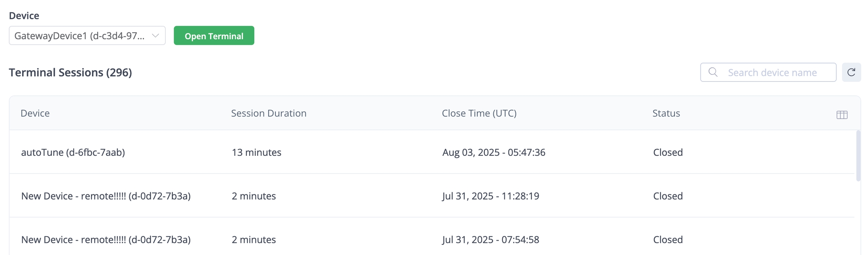
Task: Select the session closed at 11:28:19
Action: (491, 196)
